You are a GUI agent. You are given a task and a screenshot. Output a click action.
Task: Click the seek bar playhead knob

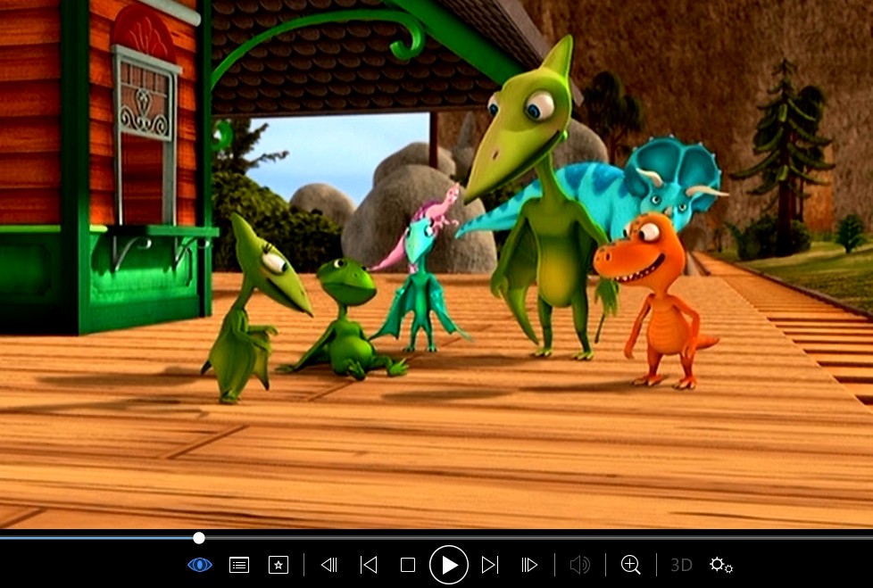tap(199, 538)
